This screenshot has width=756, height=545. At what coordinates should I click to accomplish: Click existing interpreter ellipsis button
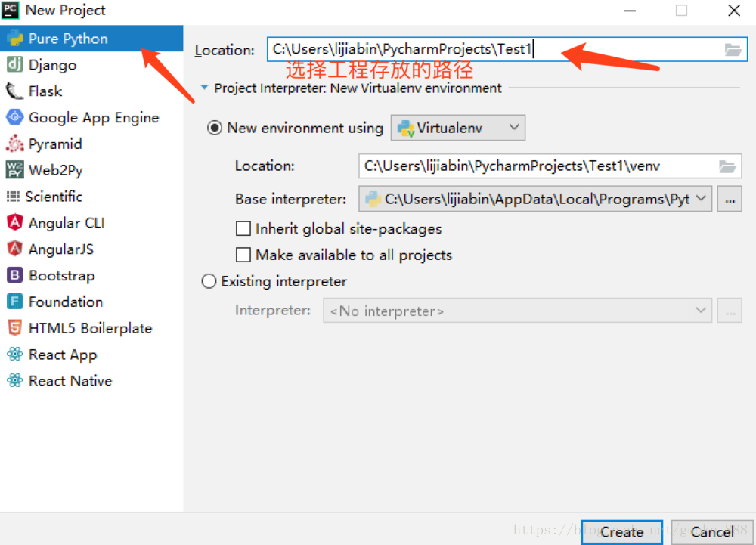pos(730,311)
